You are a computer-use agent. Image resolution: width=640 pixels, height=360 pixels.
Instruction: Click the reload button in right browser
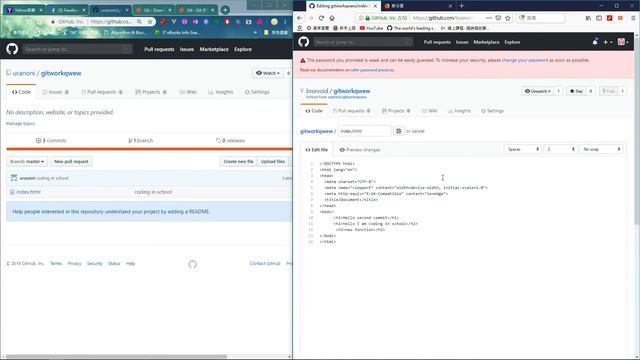(321, 18)
